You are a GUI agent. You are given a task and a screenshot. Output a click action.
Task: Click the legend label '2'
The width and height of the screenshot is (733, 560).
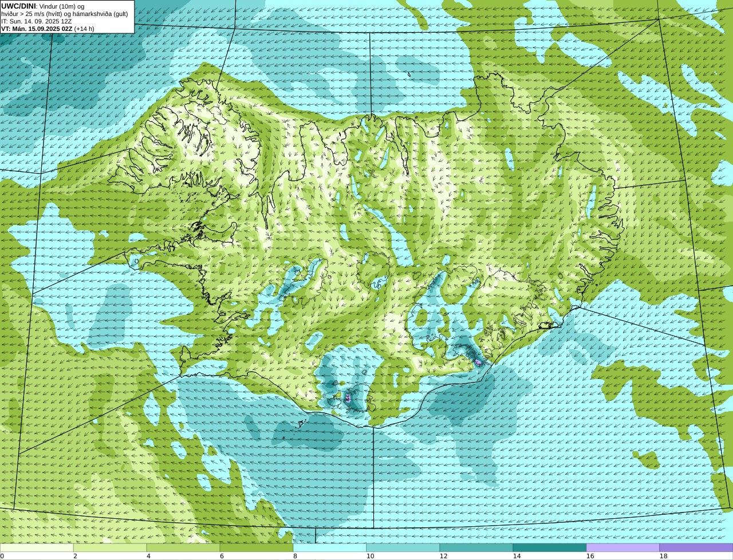pyautogui.click(x=75, y=556)
